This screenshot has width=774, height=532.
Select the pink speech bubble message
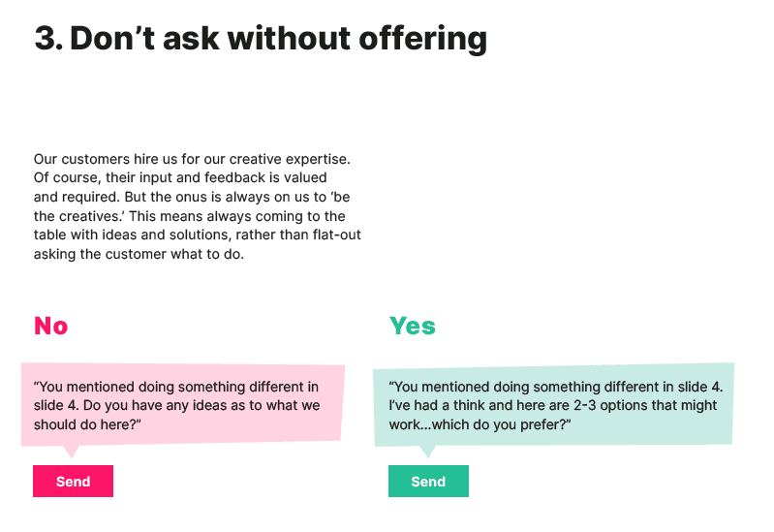pos(183,405)
